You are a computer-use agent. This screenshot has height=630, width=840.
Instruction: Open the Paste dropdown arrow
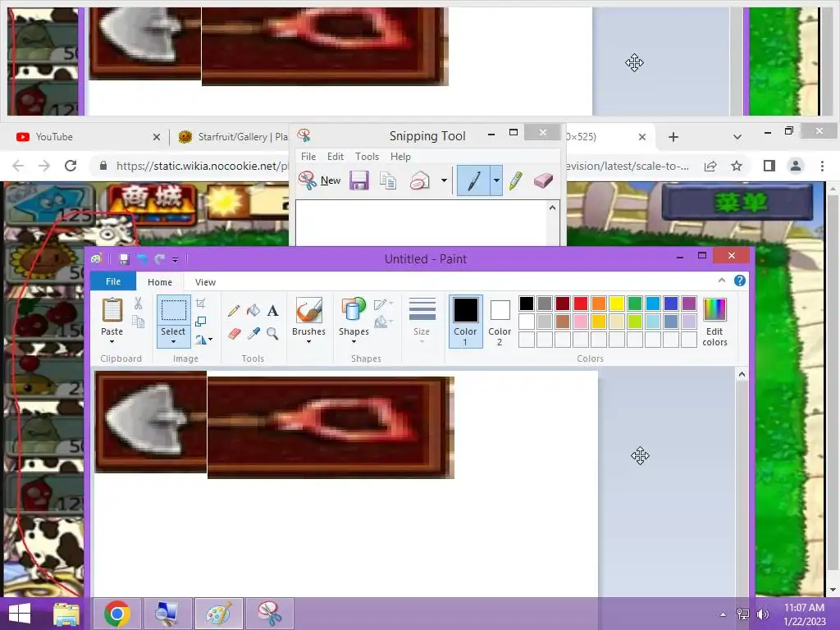tap(112, 342)
